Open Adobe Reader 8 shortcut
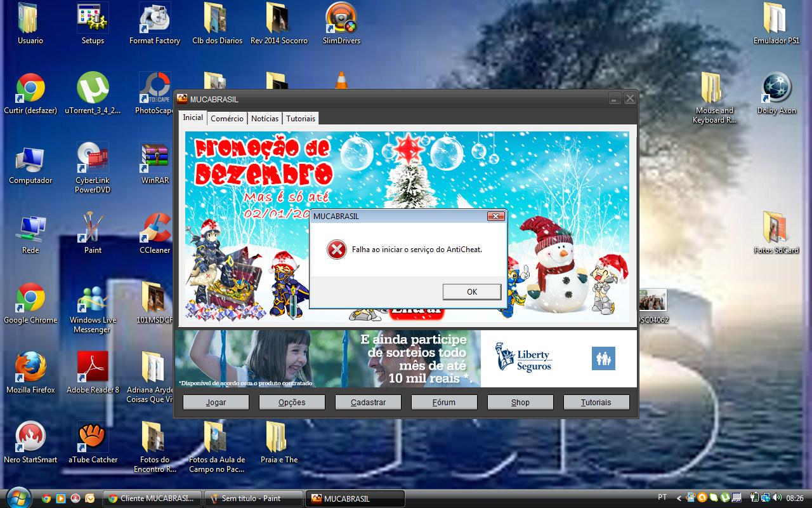 click(93, 370)
